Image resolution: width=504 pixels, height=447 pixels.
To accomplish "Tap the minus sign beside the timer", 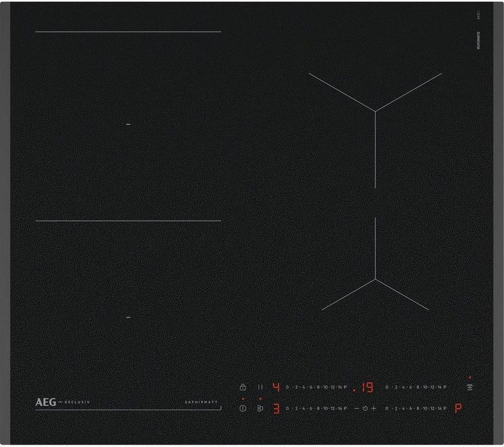I will pos(356,409).
